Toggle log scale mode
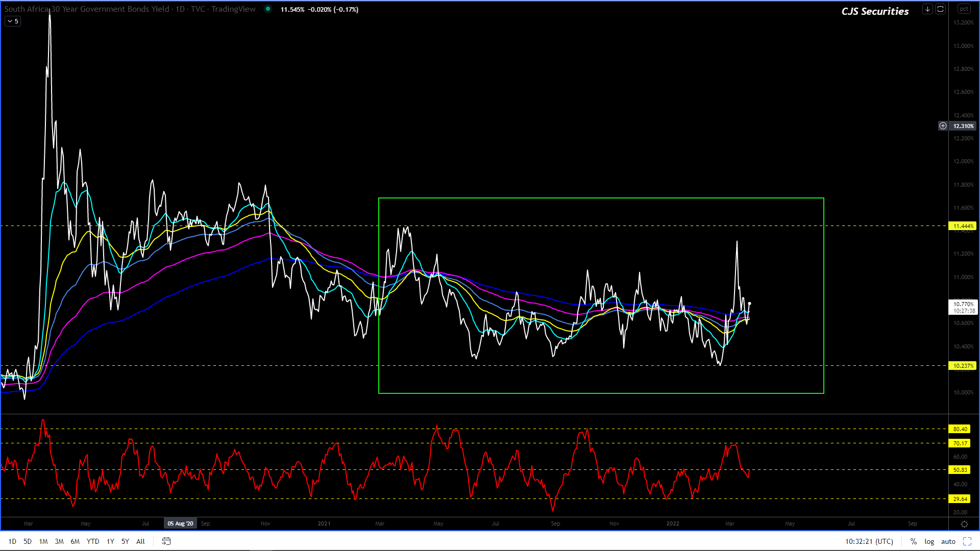 (929, 541)
